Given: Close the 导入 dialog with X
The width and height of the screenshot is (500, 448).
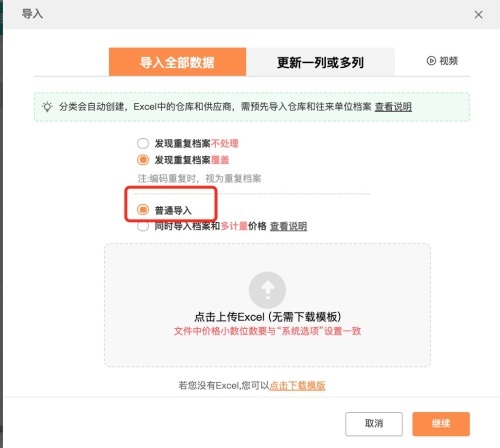Looking at the screenshot, I should pyautogui.click(x=478, y=14).
